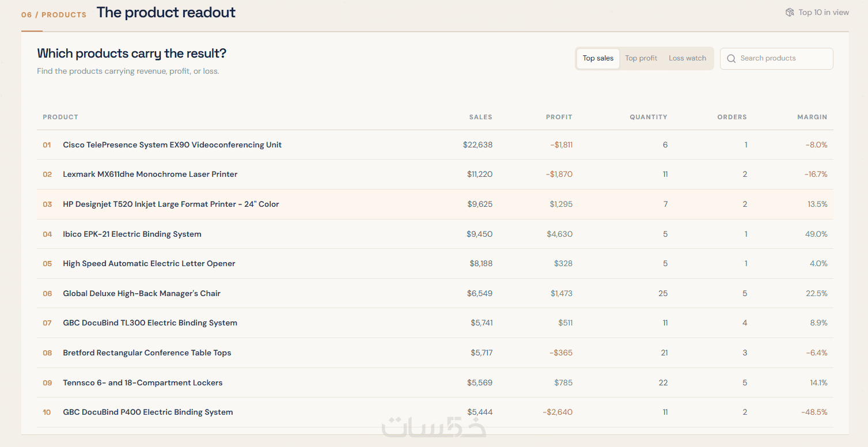This screenshot has height=447, width=868.
Task: Click the $22,638 sales value
Action: point(477,145)
